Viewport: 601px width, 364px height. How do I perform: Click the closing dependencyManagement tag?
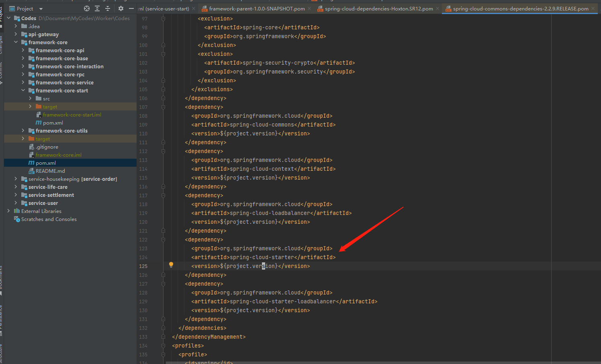[x=209, y=337]
